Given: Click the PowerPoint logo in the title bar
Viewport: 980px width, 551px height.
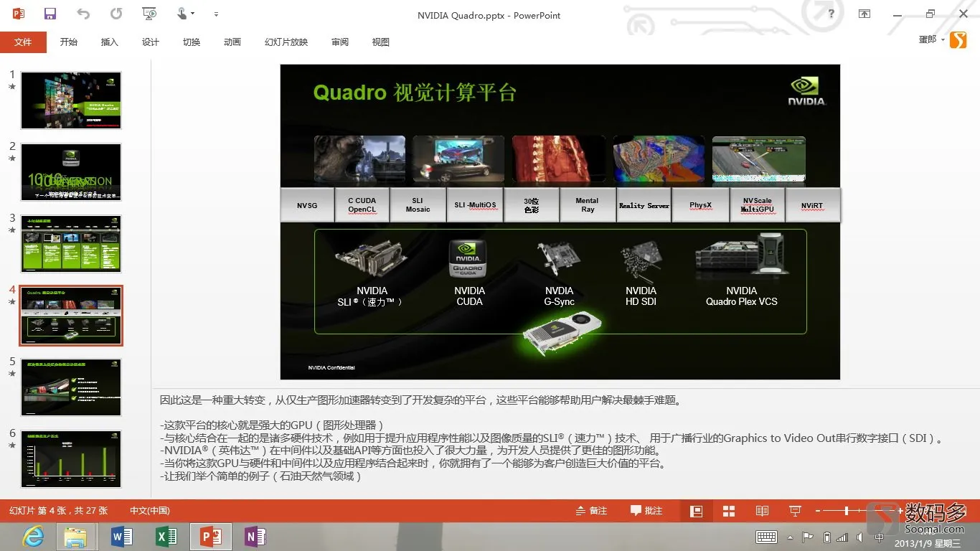Looking at the screenshot, I should (18, 14).
